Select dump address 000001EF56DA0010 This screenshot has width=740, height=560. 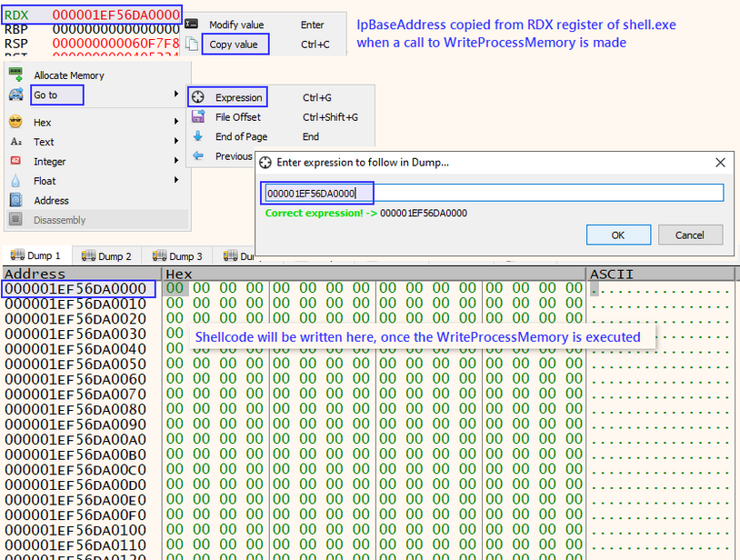75,304
